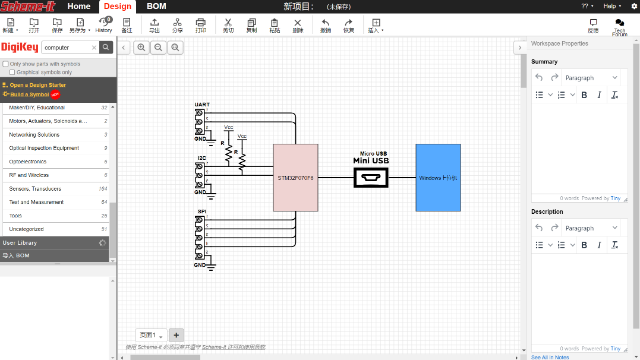The image size is (640, 360).
Task: Click the blue Windows host block
Action: 438,178
